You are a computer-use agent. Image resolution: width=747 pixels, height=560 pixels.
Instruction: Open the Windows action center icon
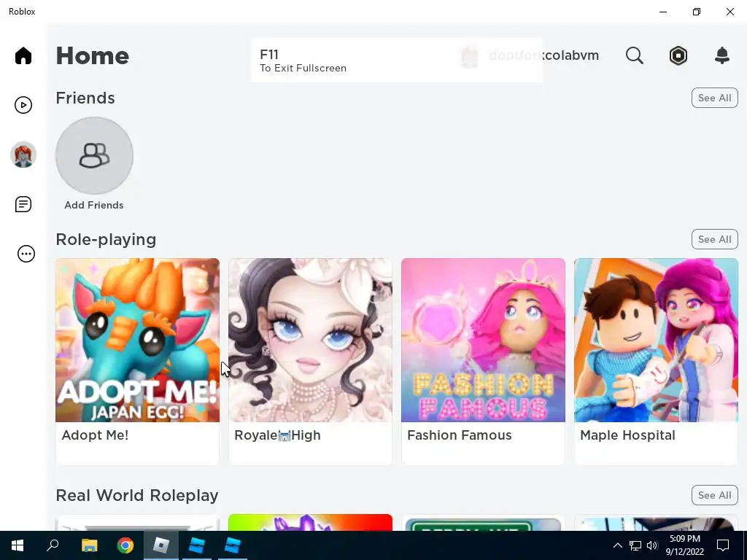723,545
